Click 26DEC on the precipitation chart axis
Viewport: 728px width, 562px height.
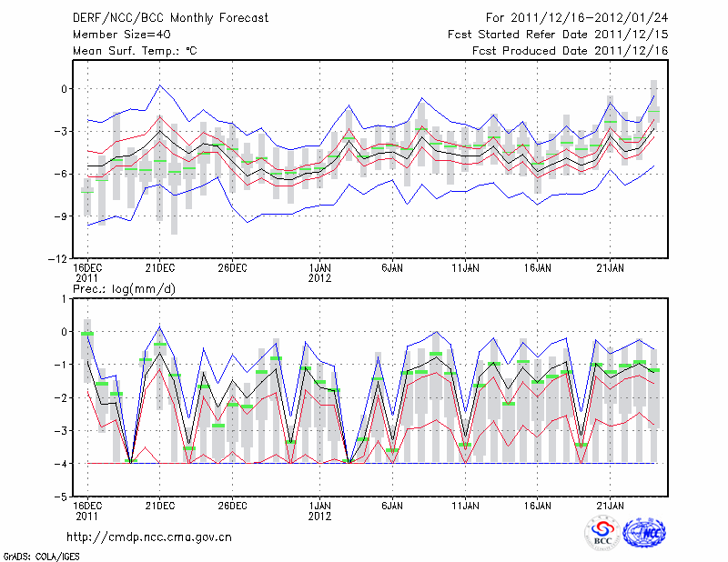(x=233, y=506)
